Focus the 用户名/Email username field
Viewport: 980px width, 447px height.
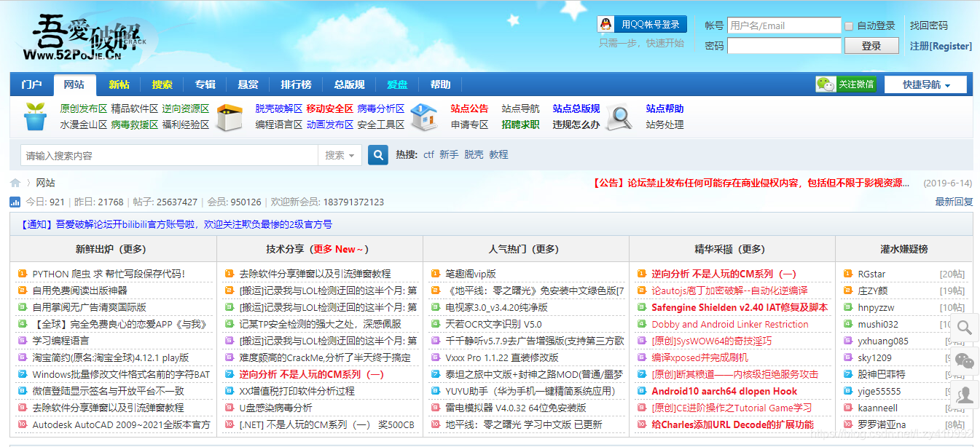point(784,25)
